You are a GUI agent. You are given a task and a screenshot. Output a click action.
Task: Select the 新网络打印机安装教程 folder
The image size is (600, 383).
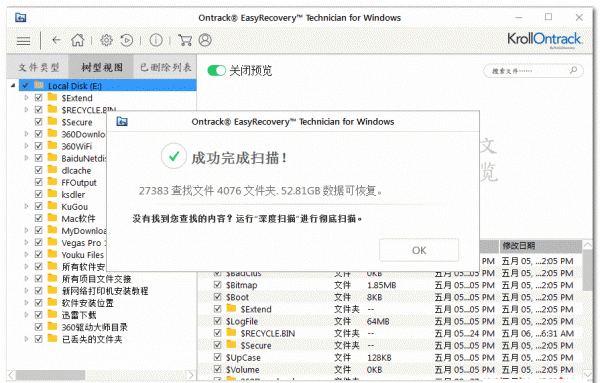click(x=105, y=291)
